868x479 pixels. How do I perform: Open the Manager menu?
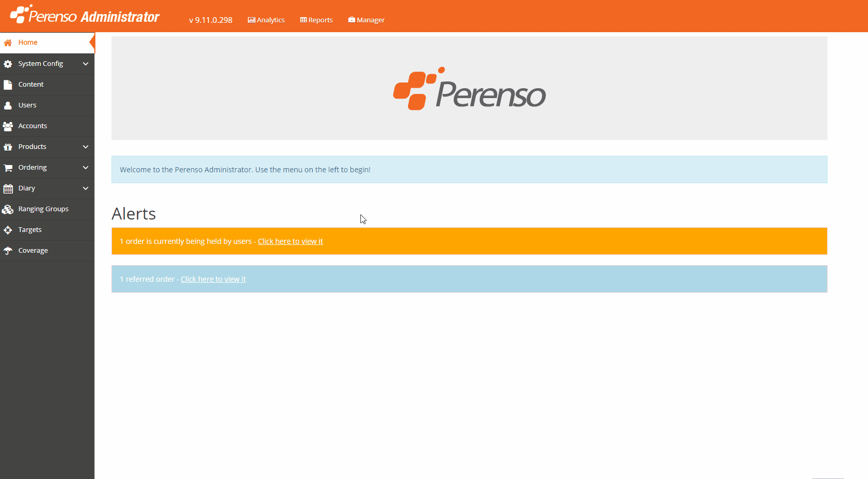click(x=367, y=20)
